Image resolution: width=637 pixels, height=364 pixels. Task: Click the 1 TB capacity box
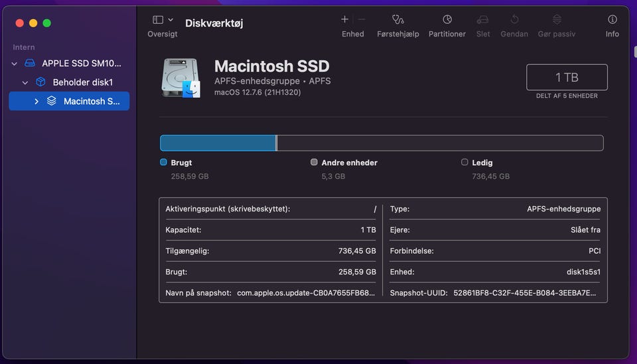567,77
